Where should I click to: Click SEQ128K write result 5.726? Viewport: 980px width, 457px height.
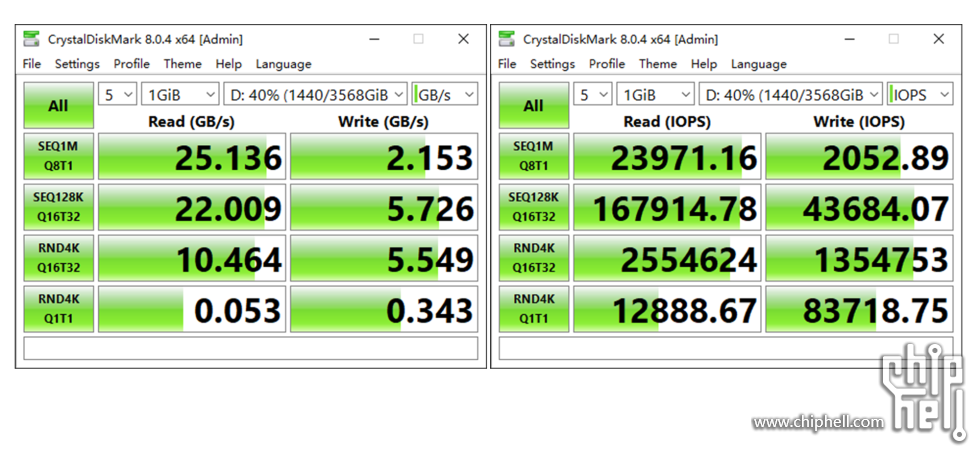384,208
